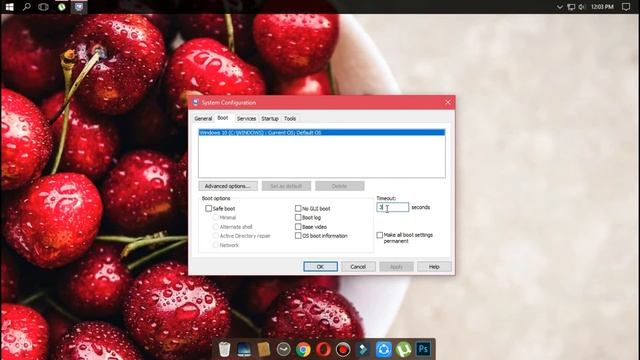Open the computer monitor dock icon
The height and width of the screenshot is (360, 640).
[244, 349]
